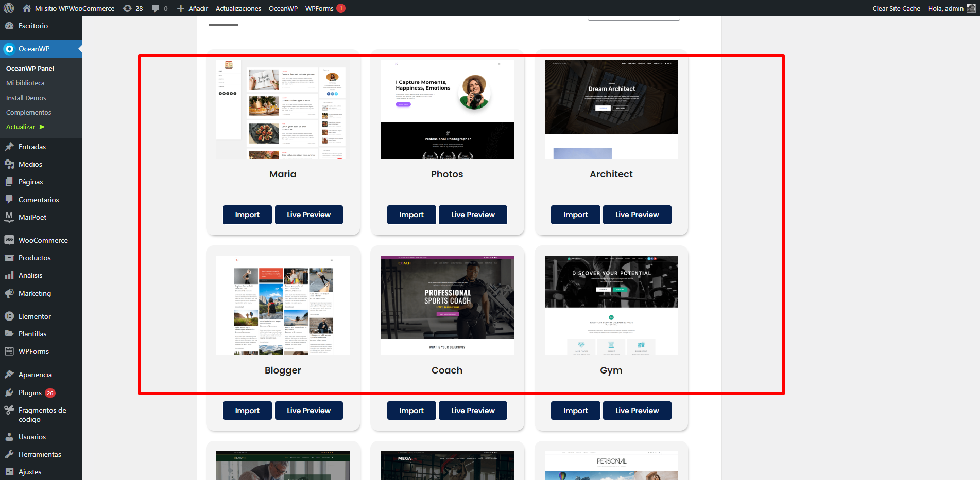Click the Gym demo thumbnail
This screenshot has height=480, width=980.
click(x=611, y=306)
